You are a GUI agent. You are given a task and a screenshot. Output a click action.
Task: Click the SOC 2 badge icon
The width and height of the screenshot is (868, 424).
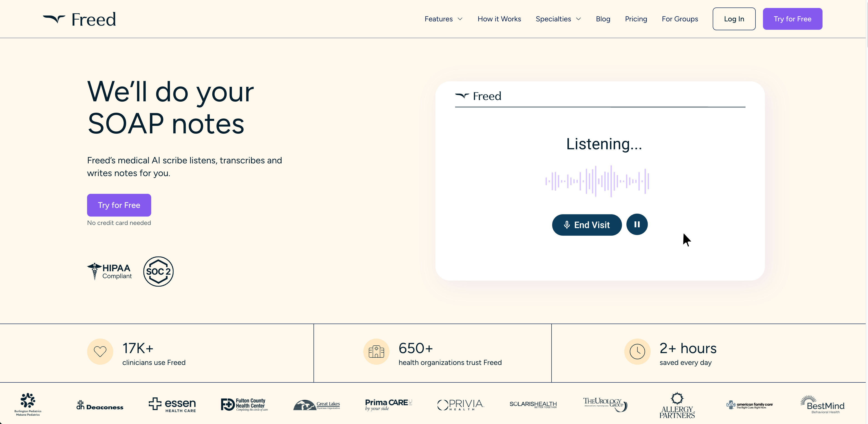[158, 272]
